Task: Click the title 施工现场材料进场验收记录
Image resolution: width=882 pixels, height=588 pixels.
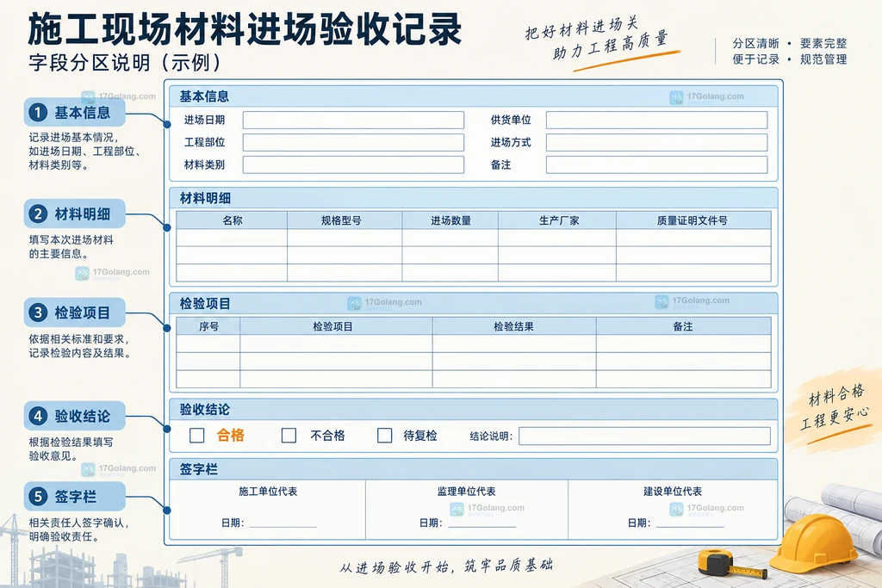Action: pos(245,29)
